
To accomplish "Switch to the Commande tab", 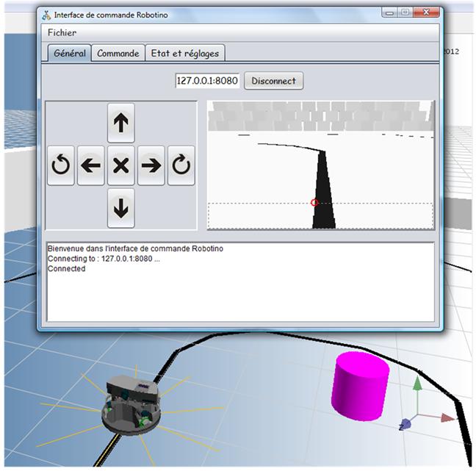I will (118, 53).
